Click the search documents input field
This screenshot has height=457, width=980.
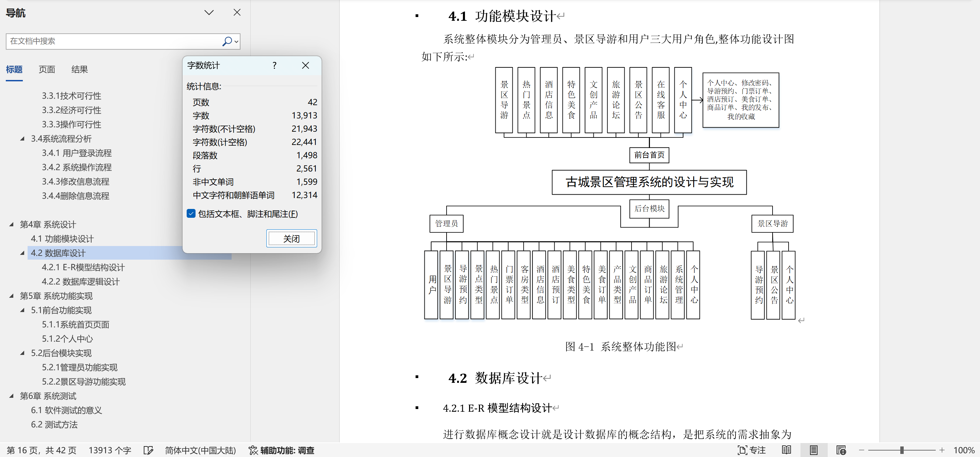(x=113, y=41)
